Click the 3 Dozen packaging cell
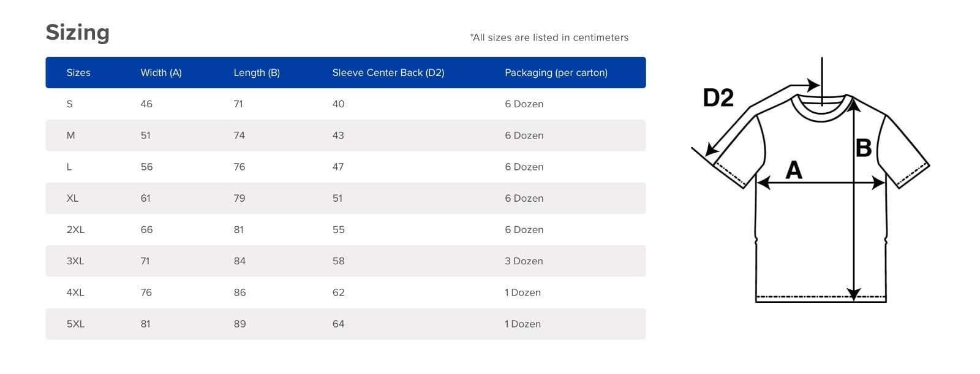980x374 pixels. (x=524, y=261)
